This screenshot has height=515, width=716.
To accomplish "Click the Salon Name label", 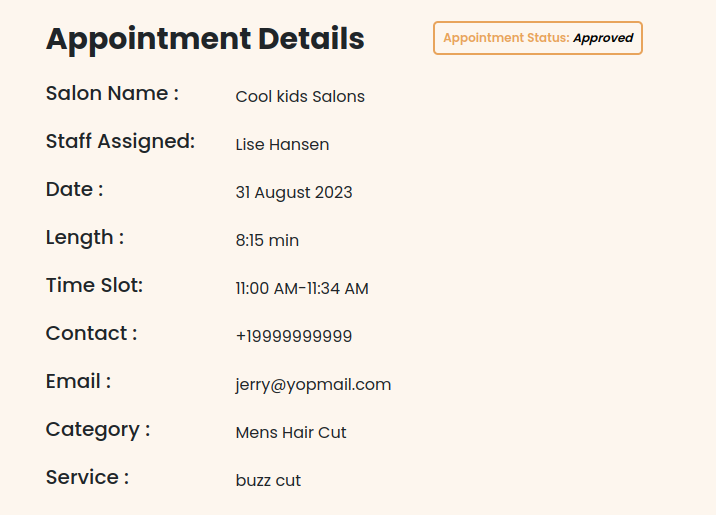I will coord(112,94).
